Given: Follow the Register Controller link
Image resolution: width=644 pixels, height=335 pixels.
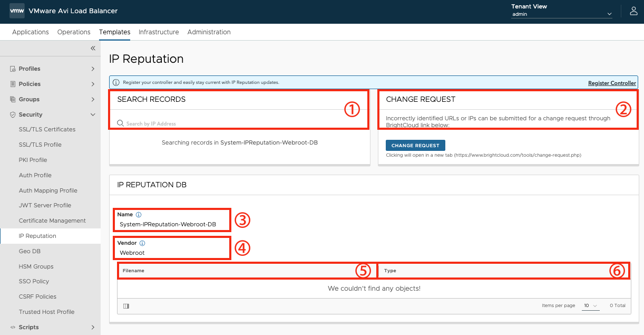Looking at the screenshot, I should [612, 83].
